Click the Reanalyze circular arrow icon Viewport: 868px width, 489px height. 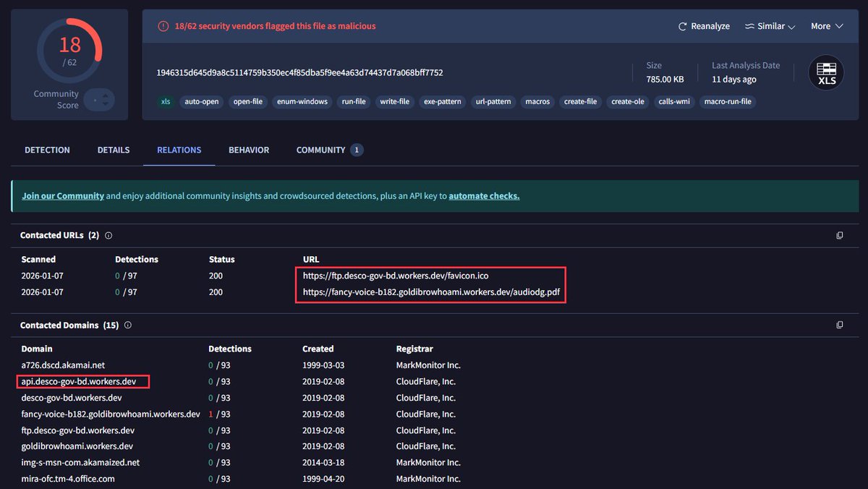[682, 26]
